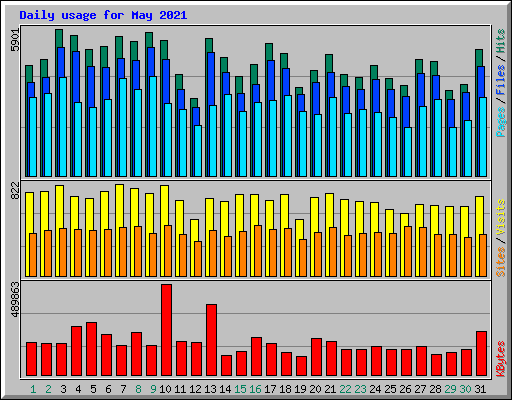The height and width of the screenshot is (400, 512).
Task: Select day 9 on the date axis
Action: tap(153, 389)
